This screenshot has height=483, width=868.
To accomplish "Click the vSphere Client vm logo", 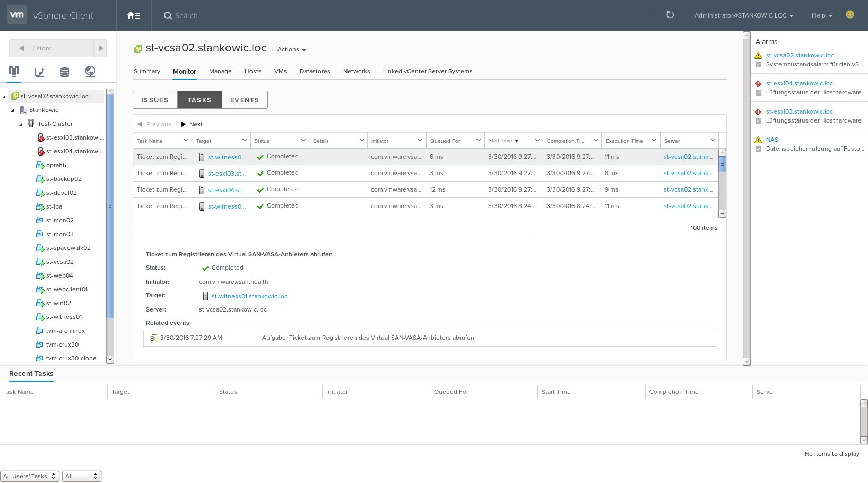I will pyautogui.click(x=17, y=15).
